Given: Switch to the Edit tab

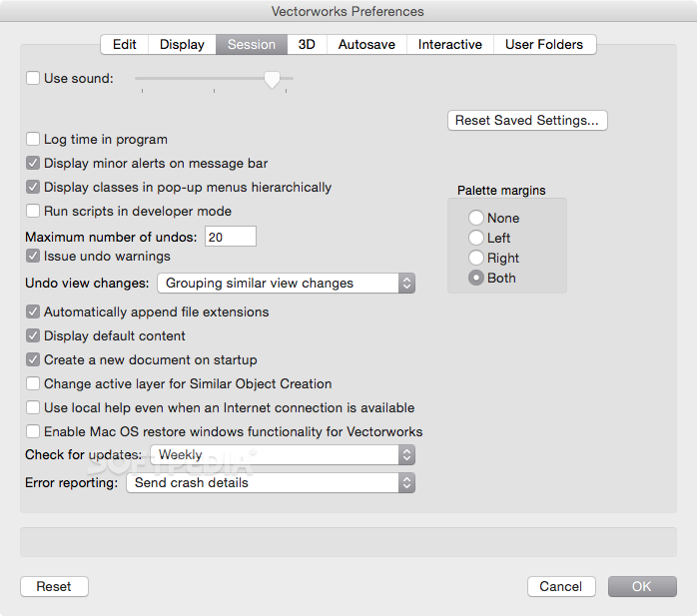Looking at the screenshot, I should click(125, 45).
